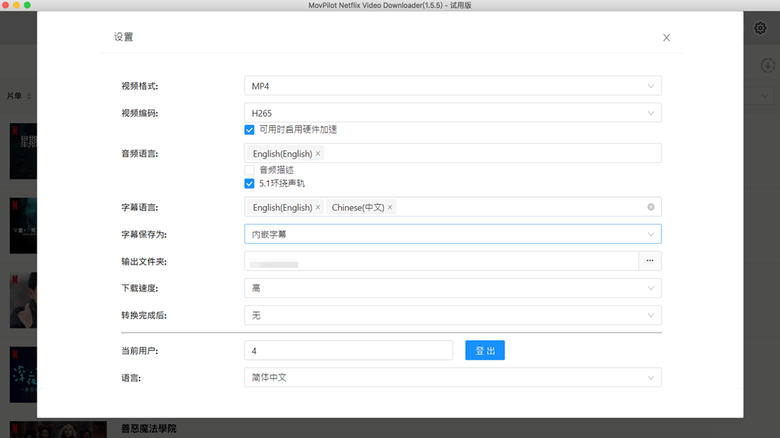Open the 语言 简体中文 dropdown
The width and height of the screenshot is (780, 438).
(x=453, y=377)
